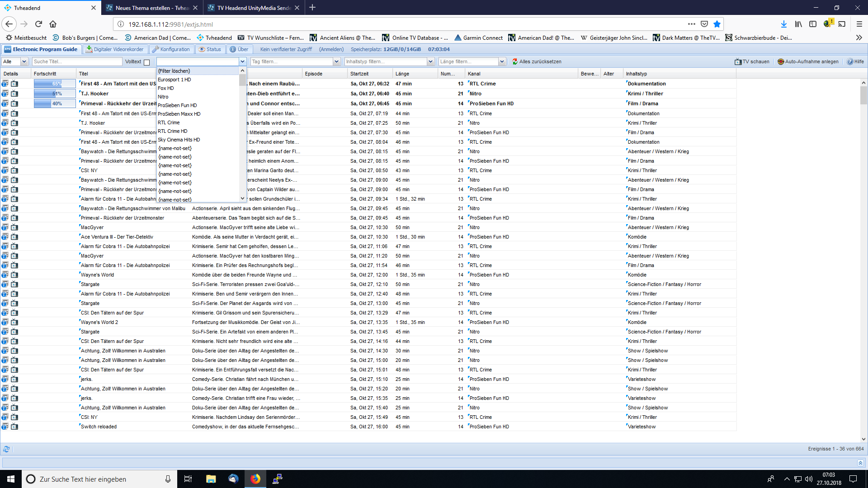Click the 65% progress bar
The image size is (868, 488).
[54, 84]
